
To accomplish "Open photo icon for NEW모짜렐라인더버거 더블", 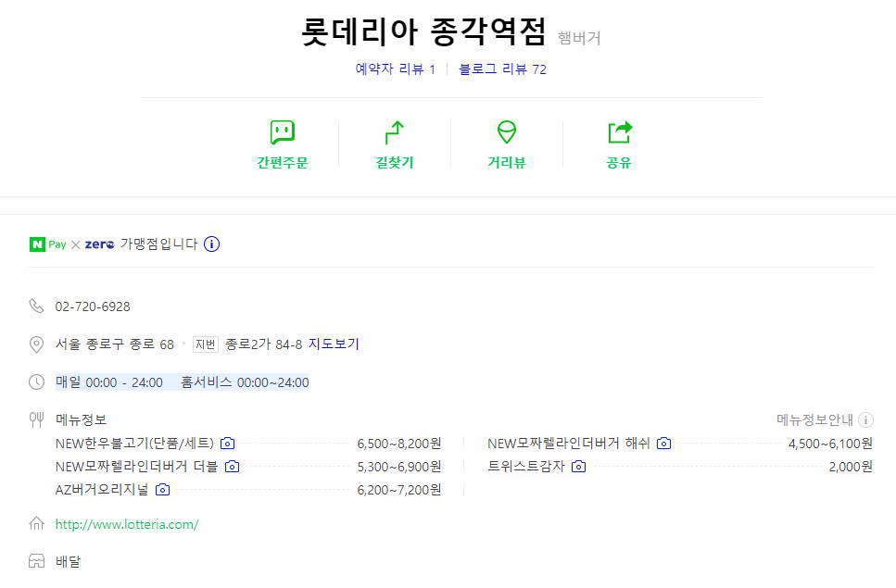I will pyautogui.click(x=232, y=467).
